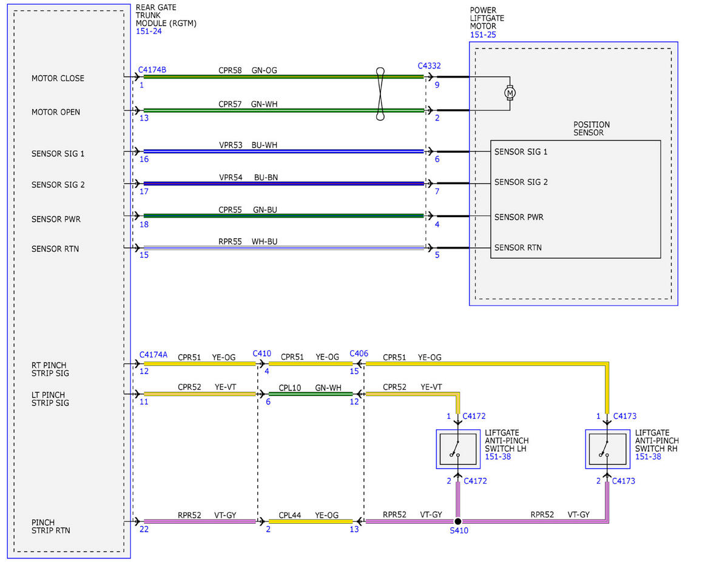Click the POWER LIFTGATE MOTOR title

coord(487,19)
